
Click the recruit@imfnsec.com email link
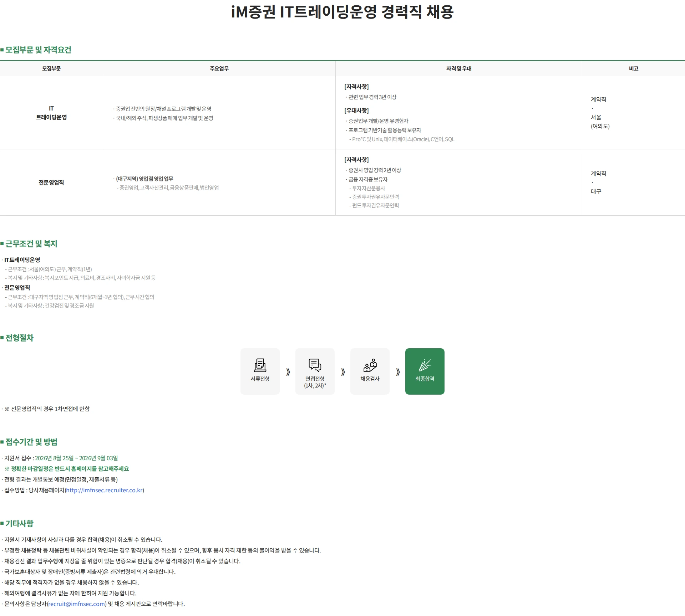click(77, 604)
